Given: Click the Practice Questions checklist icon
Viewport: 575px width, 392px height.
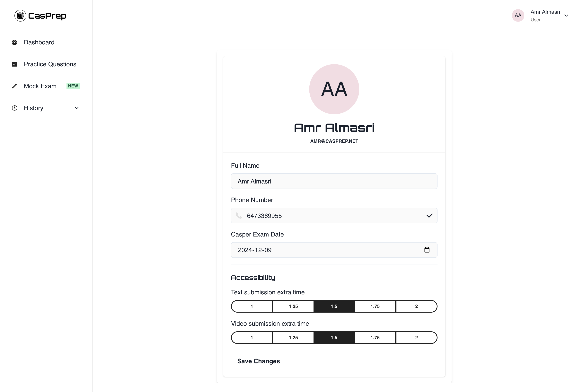Looking at the screenshot, I should tap(14, 64).
